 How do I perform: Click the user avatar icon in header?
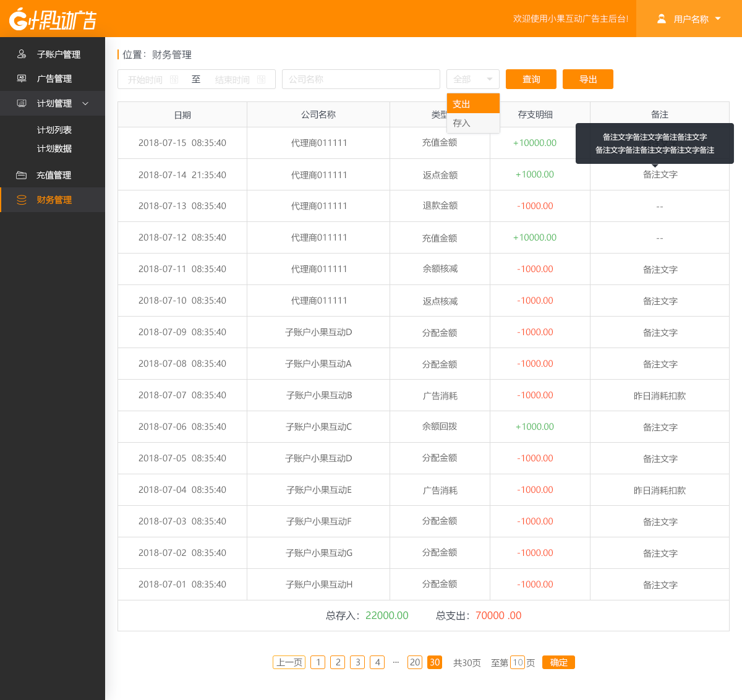tap(661, 19)
